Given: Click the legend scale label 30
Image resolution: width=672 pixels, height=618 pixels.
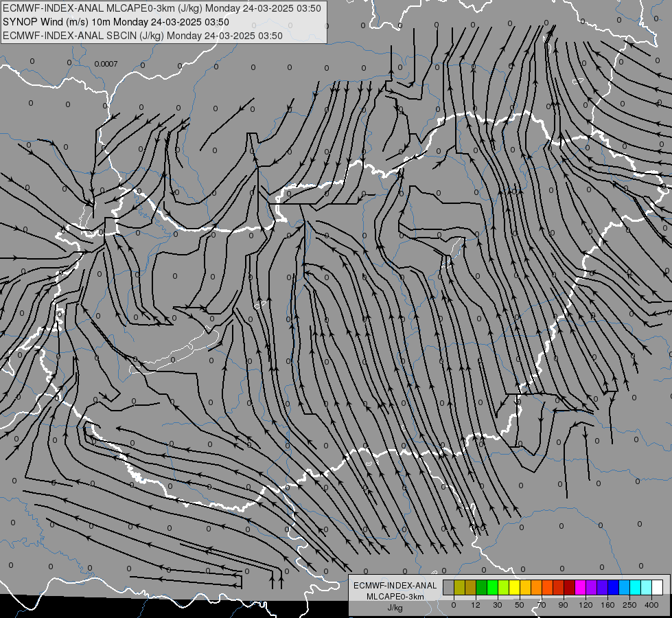Looking at the screenshot, I should pyautogui.click(x=498, y=605).
